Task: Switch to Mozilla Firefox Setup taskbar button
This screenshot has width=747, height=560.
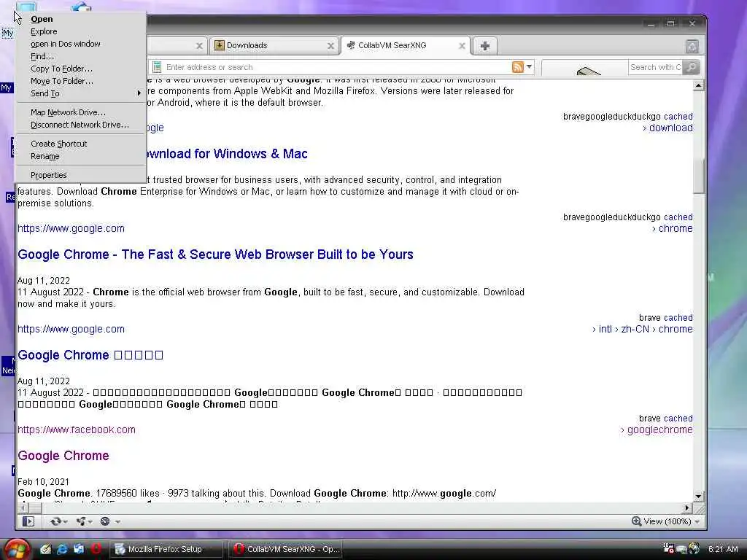Action: click(x=168, y=549)
